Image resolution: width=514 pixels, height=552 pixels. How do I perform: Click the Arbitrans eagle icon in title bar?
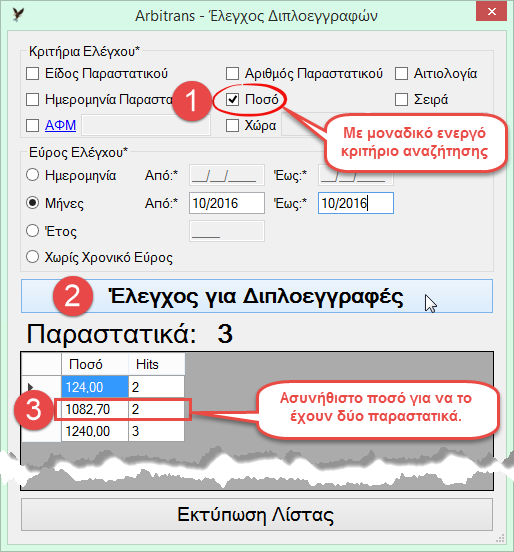tap(18, 15)
